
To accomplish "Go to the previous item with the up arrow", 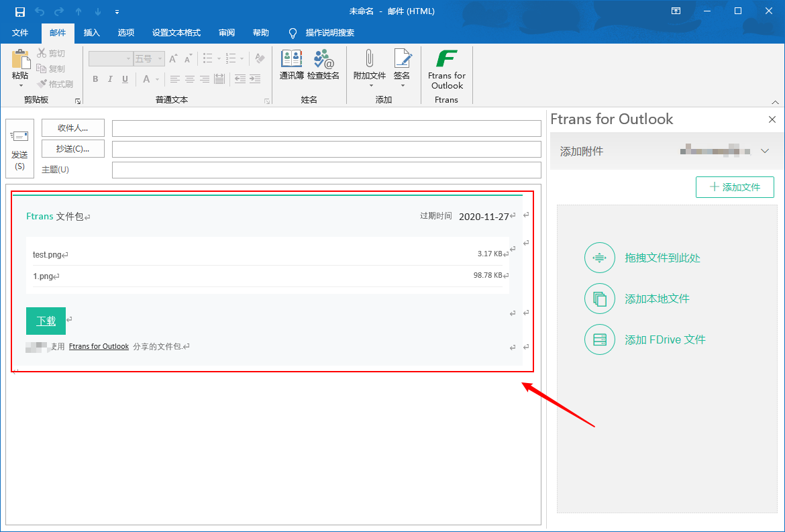I will click(78, 11).
